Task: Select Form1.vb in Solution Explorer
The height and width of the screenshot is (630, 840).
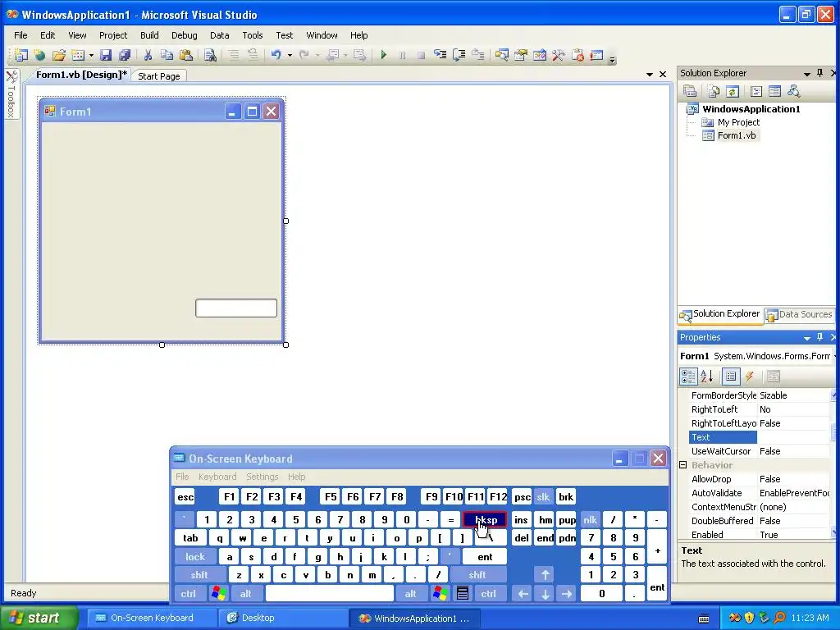Action: [x=736, y=135]
